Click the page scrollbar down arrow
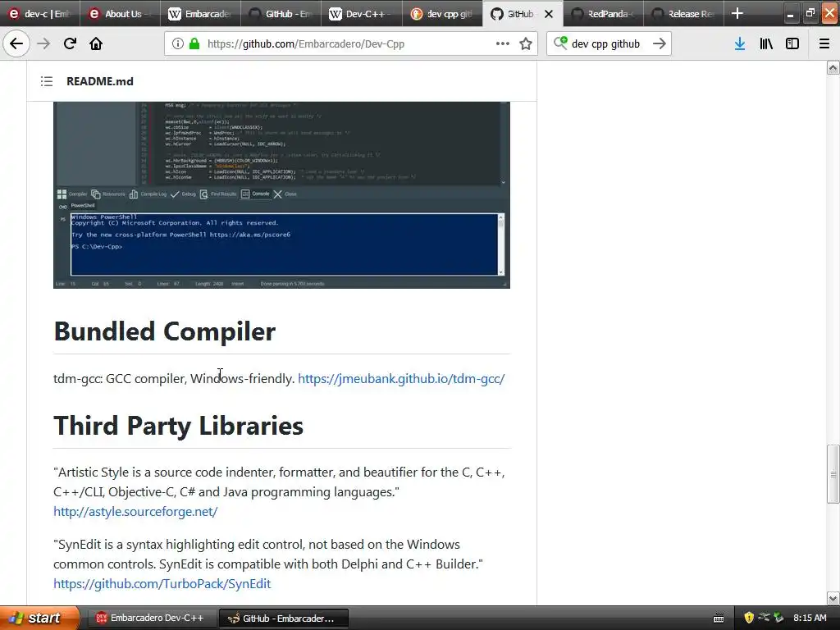The image size is (840, 630). pos(833,598)
